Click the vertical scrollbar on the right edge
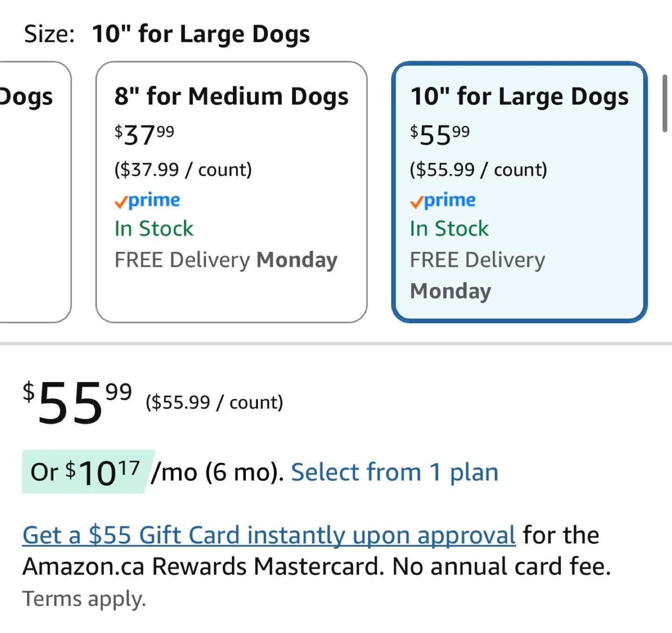The height and width of the screenshot is (633, 672). point(665,104)
